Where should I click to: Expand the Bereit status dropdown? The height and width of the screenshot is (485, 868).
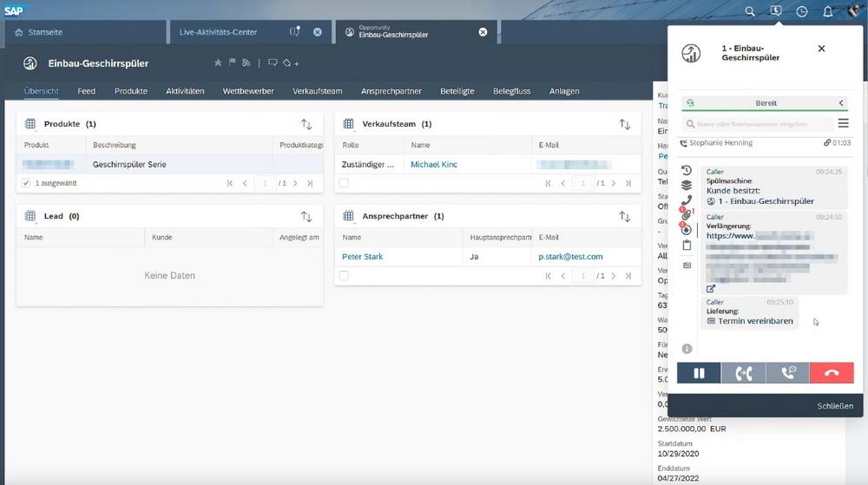840,103
